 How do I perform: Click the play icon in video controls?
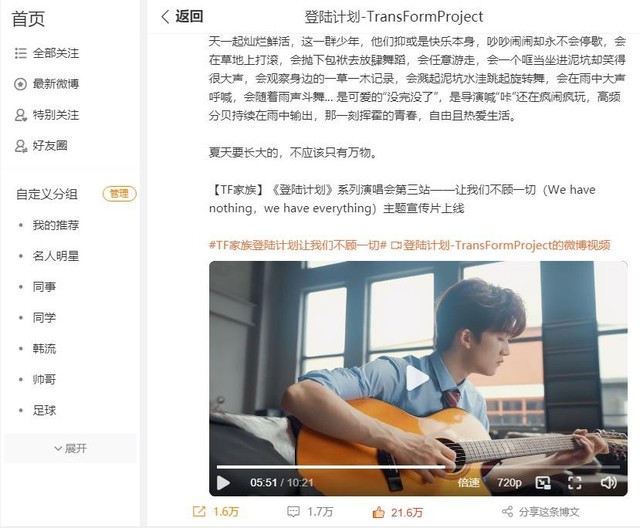pyautogui.click(x=223, y=483)
